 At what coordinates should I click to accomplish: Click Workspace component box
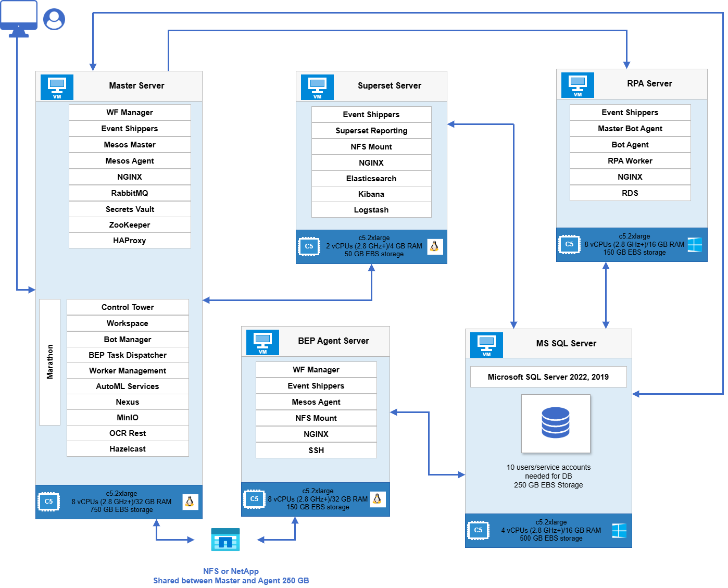(128, 323)
